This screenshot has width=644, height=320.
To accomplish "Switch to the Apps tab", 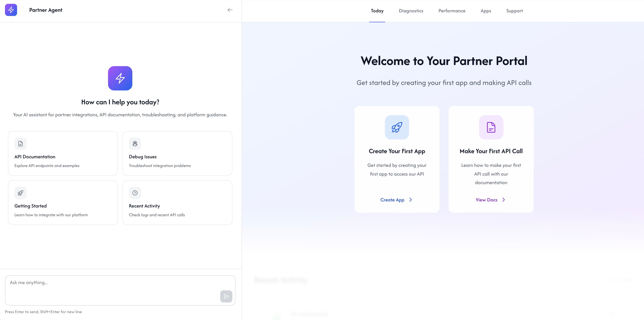I will point(485,11).
